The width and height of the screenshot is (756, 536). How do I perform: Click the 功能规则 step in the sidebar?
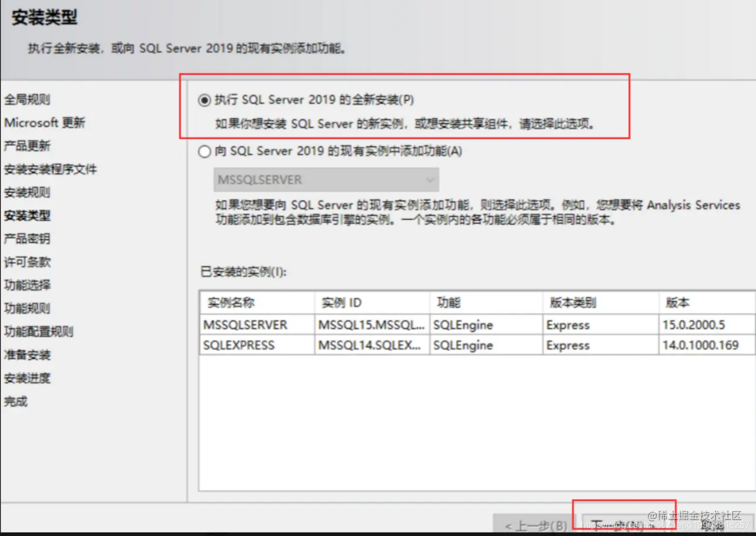(27, 308)
